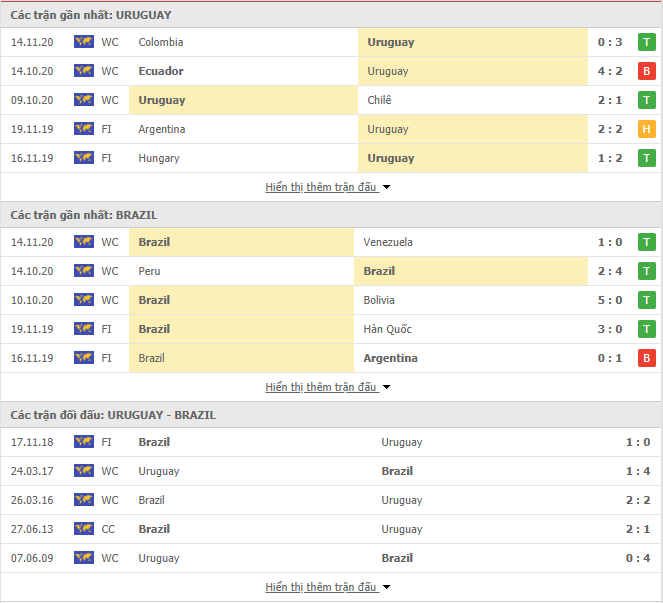Click green T badge on Brazil-Bolivia row
This screenshot has width=663, height=603.
[647, 300]
